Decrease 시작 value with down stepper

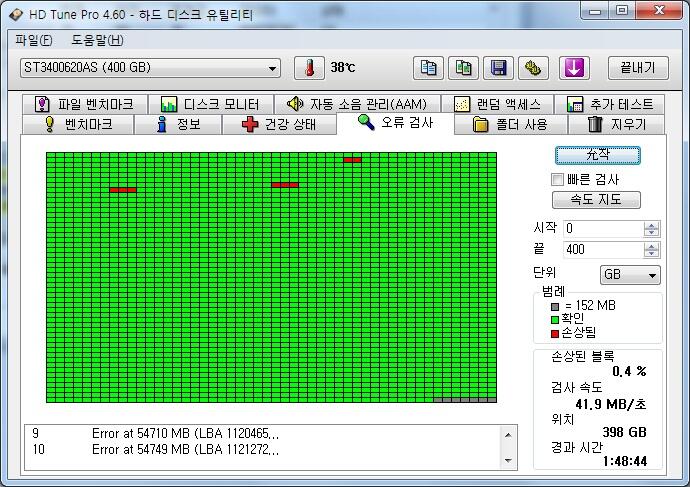click(x=651, y=233)
